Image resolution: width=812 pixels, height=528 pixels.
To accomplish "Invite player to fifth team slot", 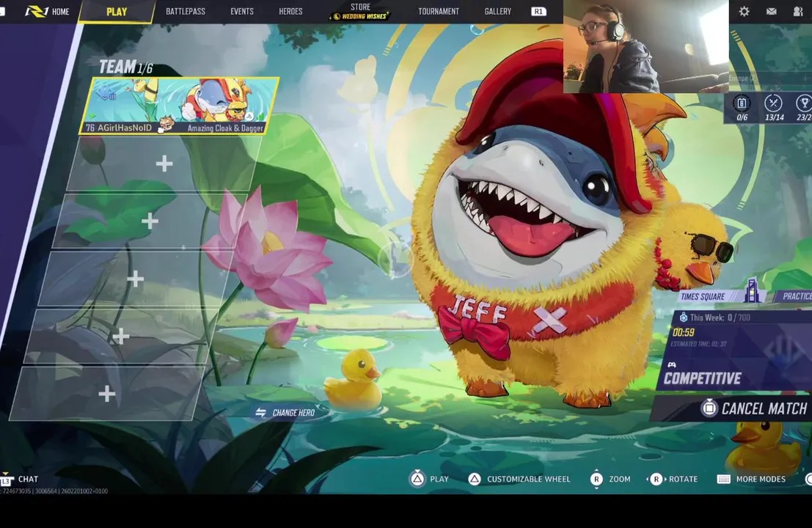I will click(120, 337).
